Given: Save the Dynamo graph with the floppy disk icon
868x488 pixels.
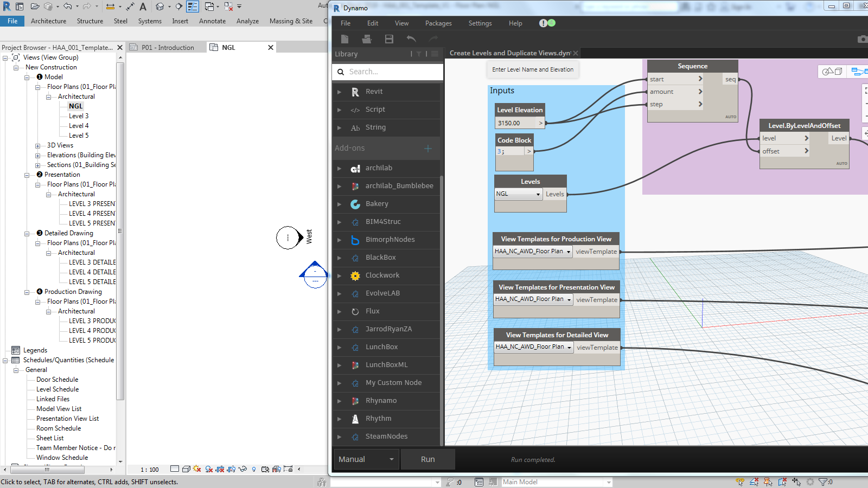Looking at the screenshot, I should (x=389, y=39).
